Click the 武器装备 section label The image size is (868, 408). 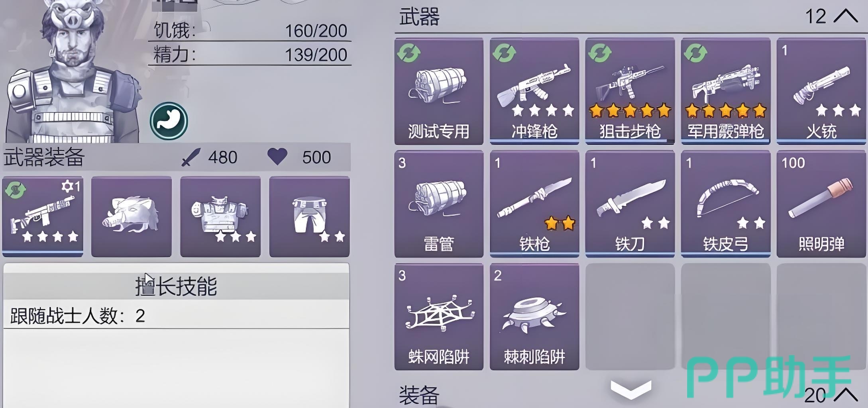pos(44,157)
